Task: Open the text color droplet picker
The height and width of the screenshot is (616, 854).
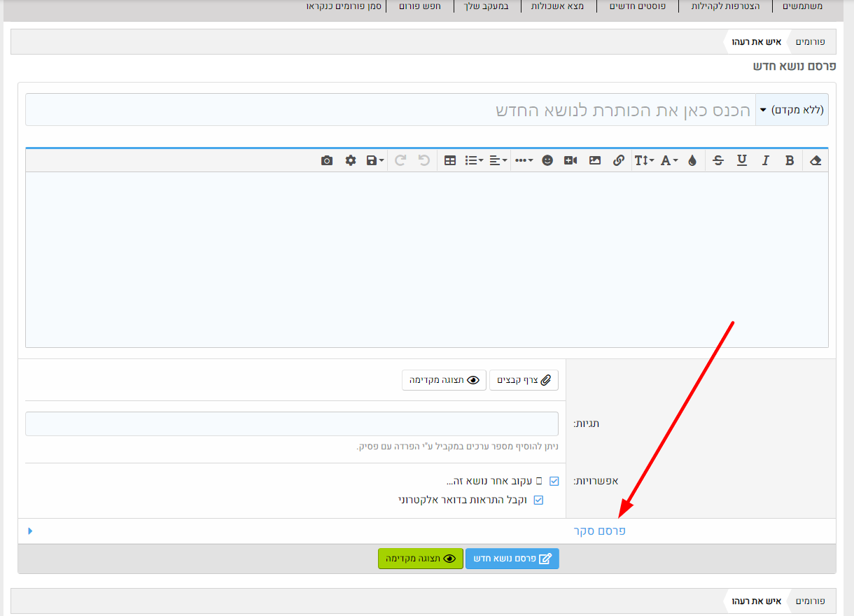Action: (x=692, y=160)
